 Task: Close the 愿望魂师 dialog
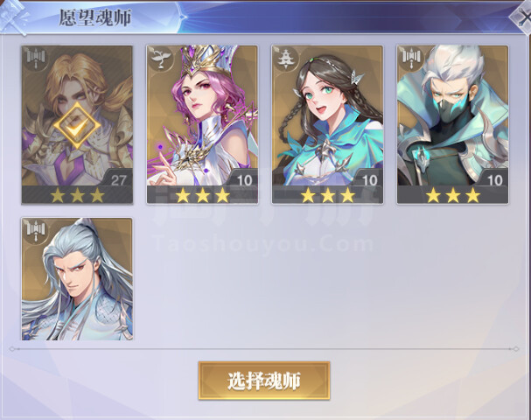tap(522, 17)
